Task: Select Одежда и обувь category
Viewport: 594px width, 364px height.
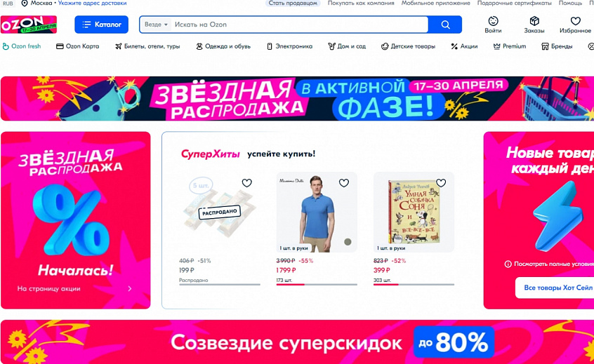Action: point(223,46)
